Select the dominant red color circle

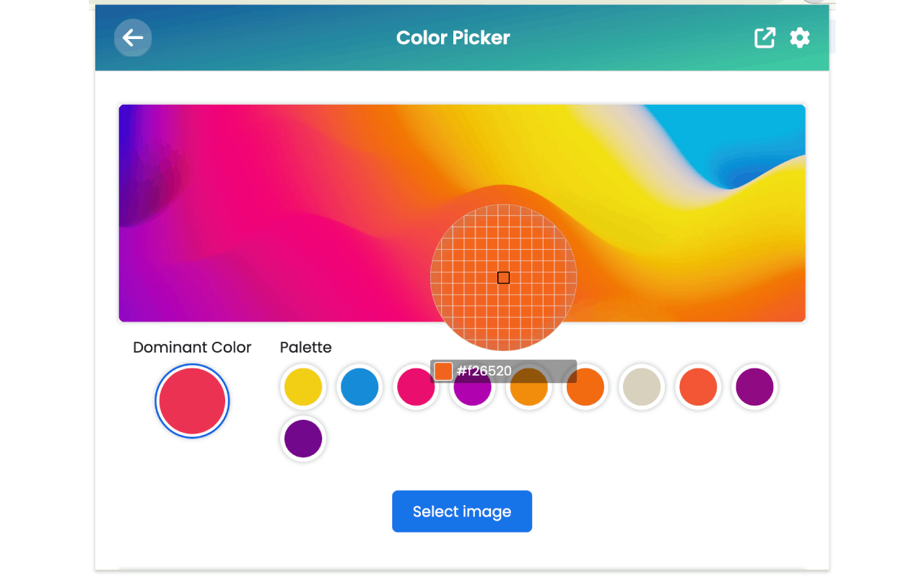click(192, 401)
